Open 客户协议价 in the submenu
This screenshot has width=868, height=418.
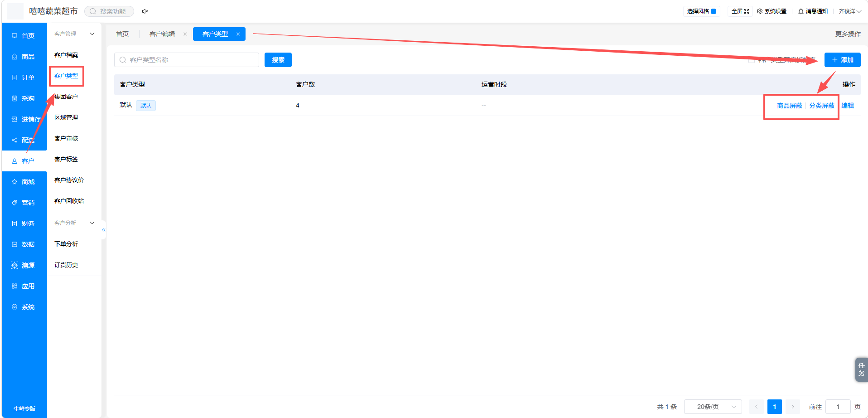click(x=69, y=180)
